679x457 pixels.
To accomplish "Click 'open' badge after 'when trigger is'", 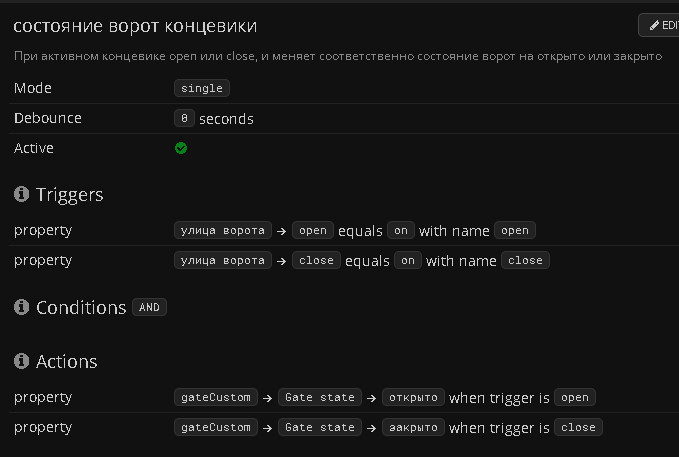I will pos(575,397).
